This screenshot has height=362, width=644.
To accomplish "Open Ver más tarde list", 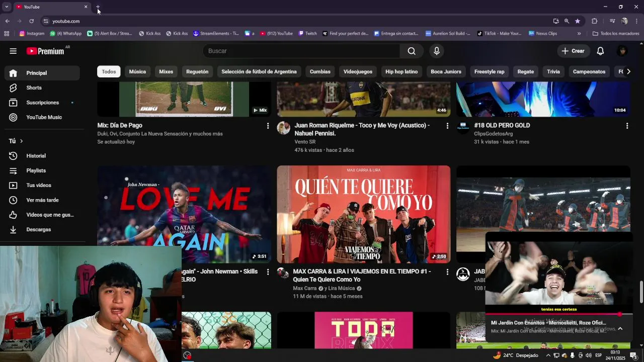I will pyautogui.click(x=42, y=200).
